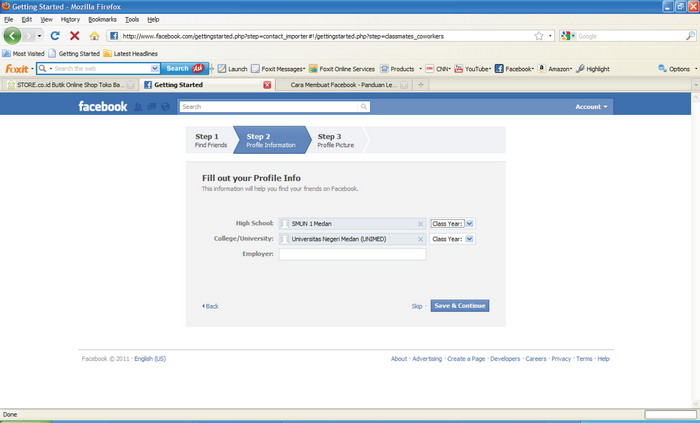This screenshot has height=423, width=700.
Task: Click the Skip link
Action: (417, 306)
